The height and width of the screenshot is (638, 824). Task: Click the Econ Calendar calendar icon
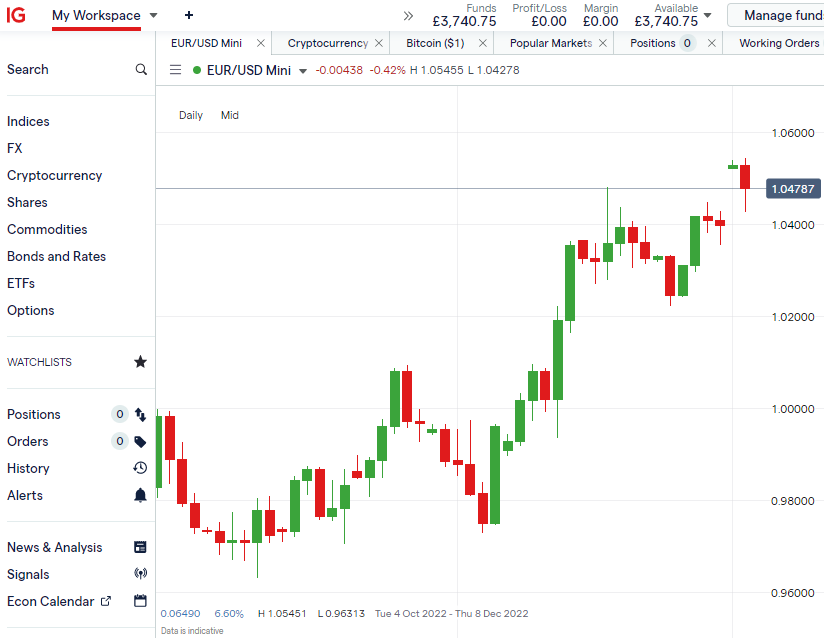click(140, 601)
